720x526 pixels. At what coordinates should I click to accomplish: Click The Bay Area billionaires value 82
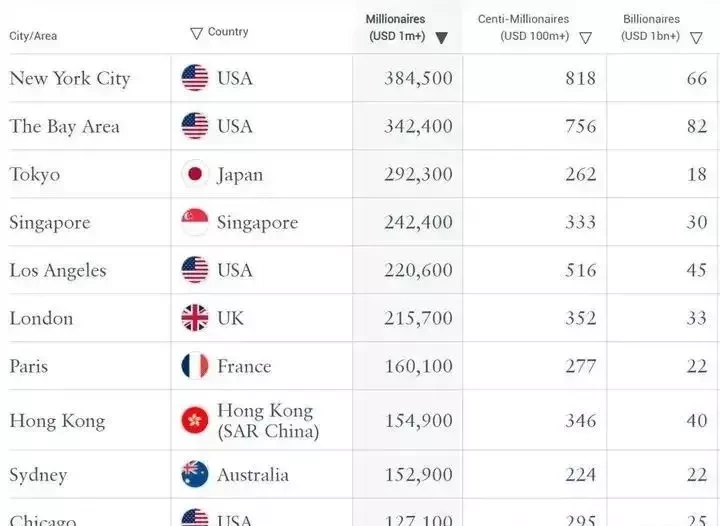(697, 126)
